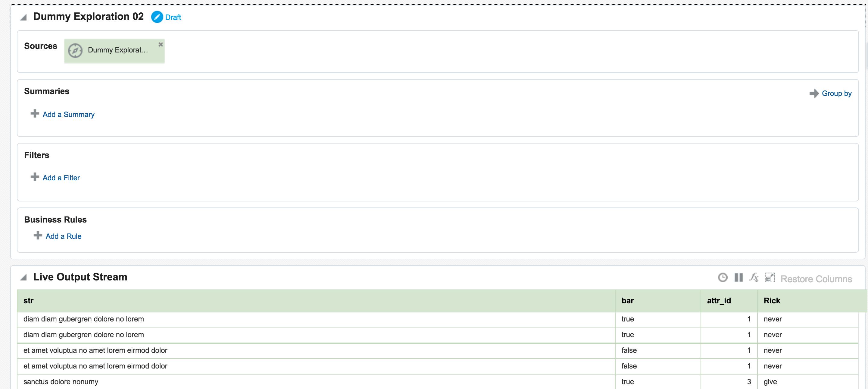This screenshot has height=389, width=868.
Task: Click the detach table icon in stream toolbar
Action: (769, 278)
